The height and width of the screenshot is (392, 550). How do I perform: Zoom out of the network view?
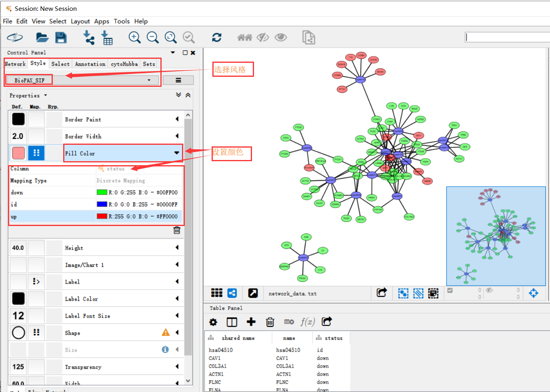tap(153, 38)
